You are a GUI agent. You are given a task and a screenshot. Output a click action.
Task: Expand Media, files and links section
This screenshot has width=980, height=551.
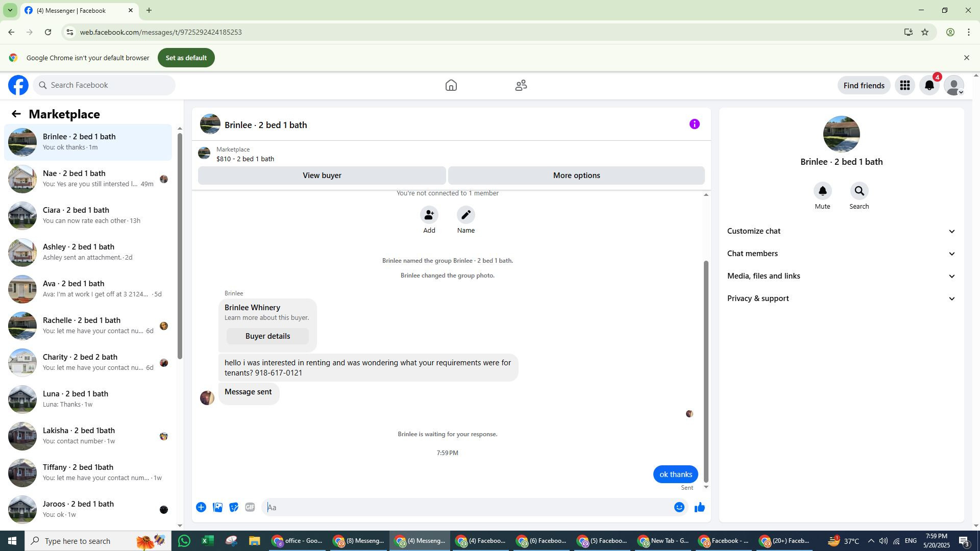(x=841, y=276)
